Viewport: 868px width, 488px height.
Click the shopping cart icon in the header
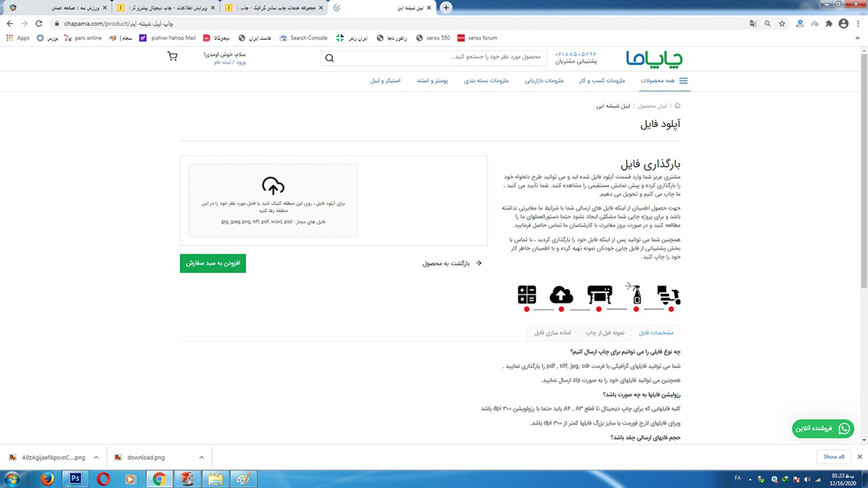172,57
